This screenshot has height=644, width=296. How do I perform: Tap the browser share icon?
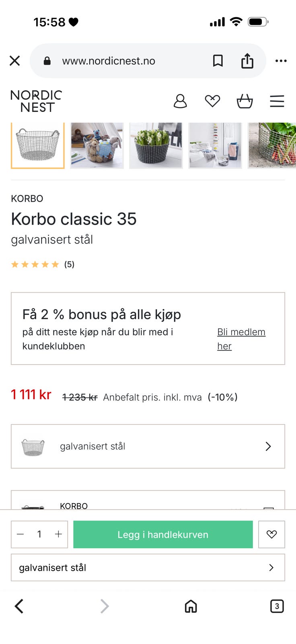pos(247,61)
